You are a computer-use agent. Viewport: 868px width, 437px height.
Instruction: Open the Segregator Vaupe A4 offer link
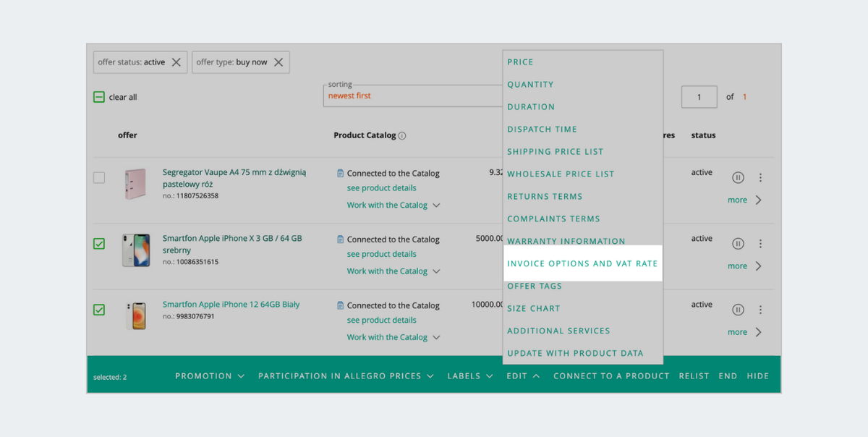[x=234, y=178]
